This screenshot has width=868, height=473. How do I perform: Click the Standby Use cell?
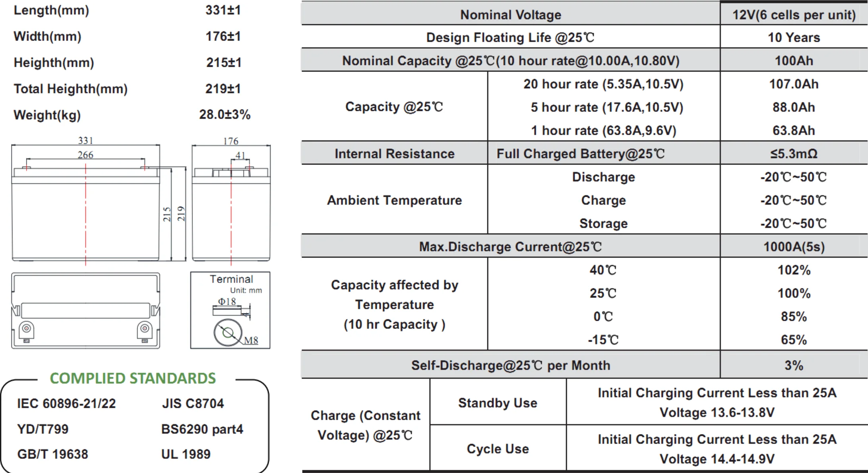[498, 403]
